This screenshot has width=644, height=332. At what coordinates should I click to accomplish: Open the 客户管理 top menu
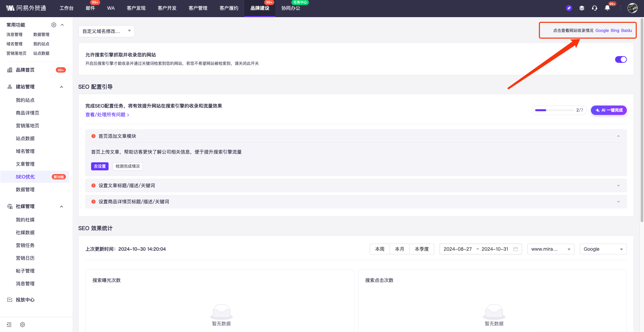pos(198,8)
